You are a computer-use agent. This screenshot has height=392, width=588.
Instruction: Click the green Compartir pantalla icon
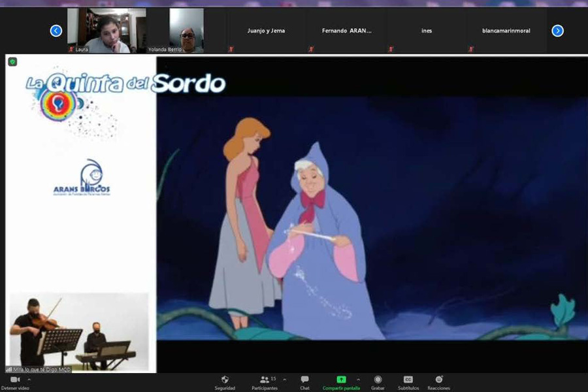(x=341, y=380)
